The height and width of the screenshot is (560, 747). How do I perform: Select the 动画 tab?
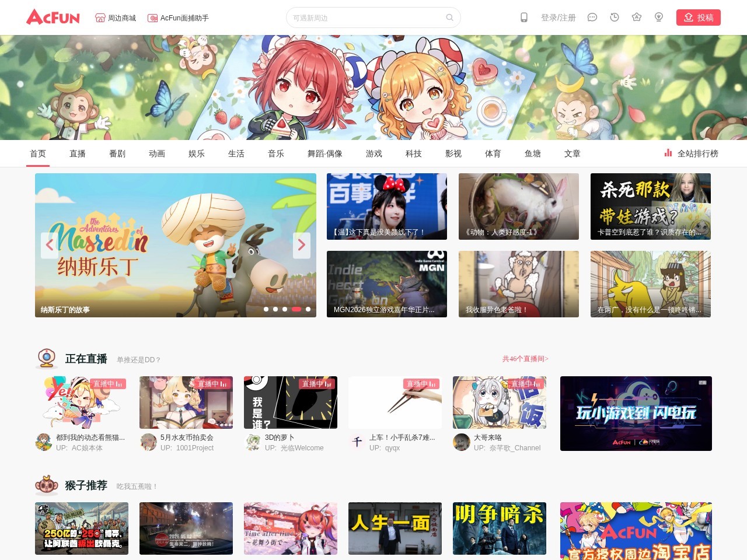[x=157, y=153]
